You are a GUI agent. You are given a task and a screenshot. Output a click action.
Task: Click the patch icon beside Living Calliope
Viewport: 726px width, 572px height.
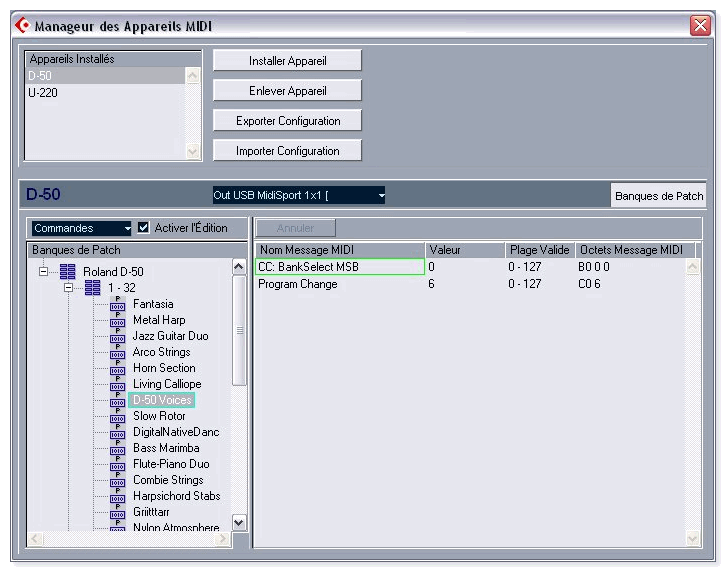tap(118, 384)
